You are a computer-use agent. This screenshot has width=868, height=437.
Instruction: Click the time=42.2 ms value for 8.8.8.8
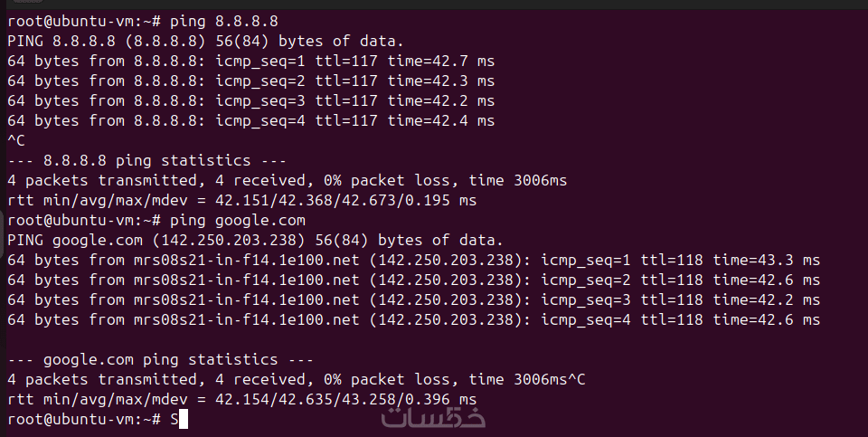(440, 100)
